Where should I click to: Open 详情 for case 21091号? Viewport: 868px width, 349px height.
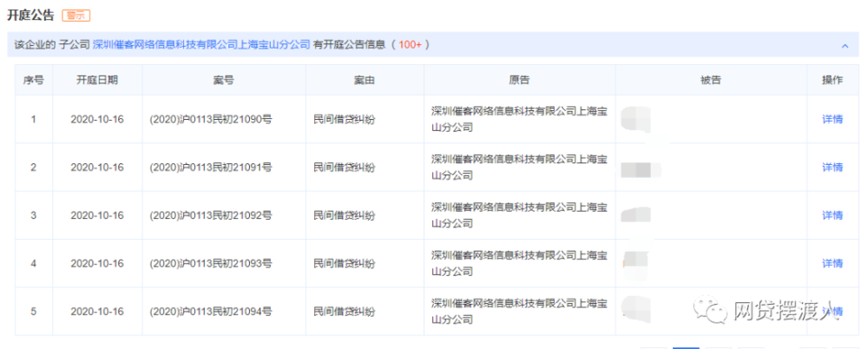point(832,168)
